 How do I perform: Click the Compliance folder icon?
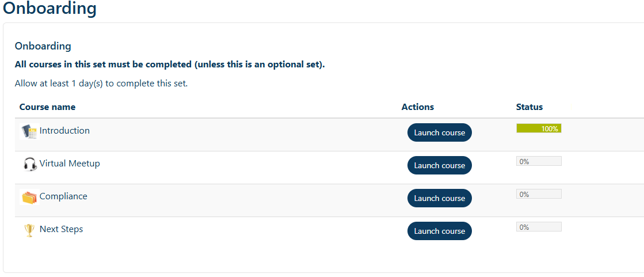29,198
